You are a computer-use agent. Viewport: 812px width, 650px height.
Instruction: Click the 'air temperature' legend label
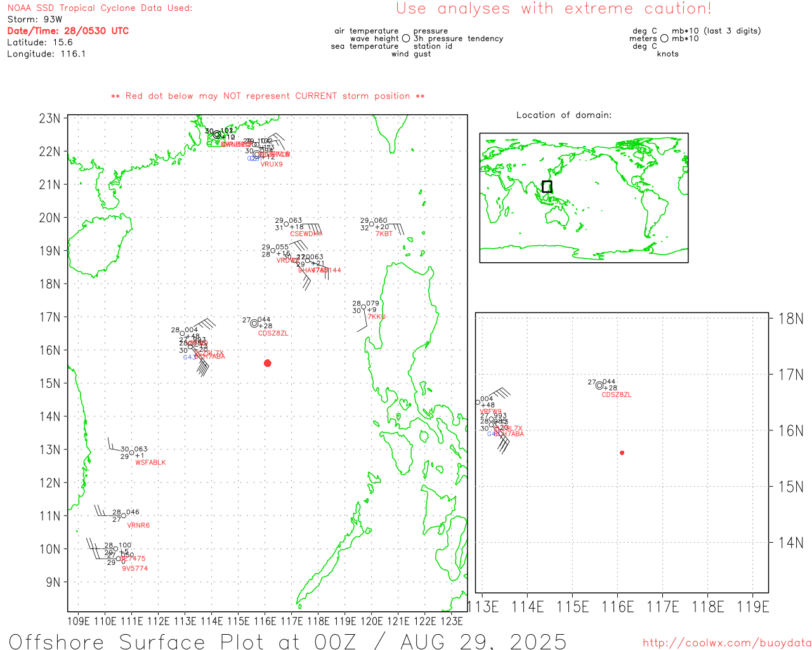pos(367,31)
